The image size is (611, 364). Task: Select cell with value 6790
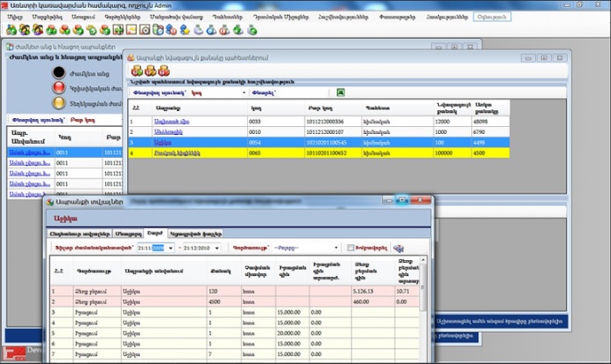click(490, 132)
